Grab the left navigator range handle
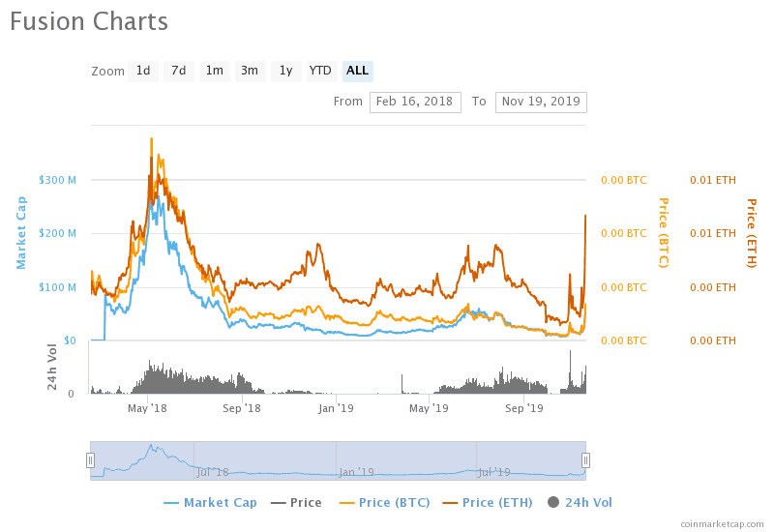The width and height of the screenshot is (774, 532). click(90, 460)
